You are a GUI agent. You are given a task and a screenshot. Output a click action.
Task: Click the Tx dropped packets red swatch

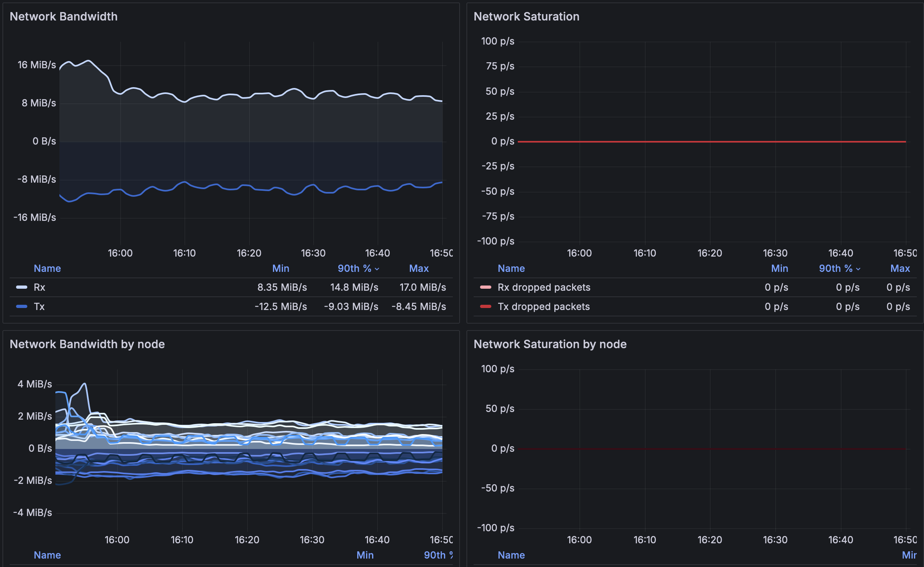(x=486, y=306)
